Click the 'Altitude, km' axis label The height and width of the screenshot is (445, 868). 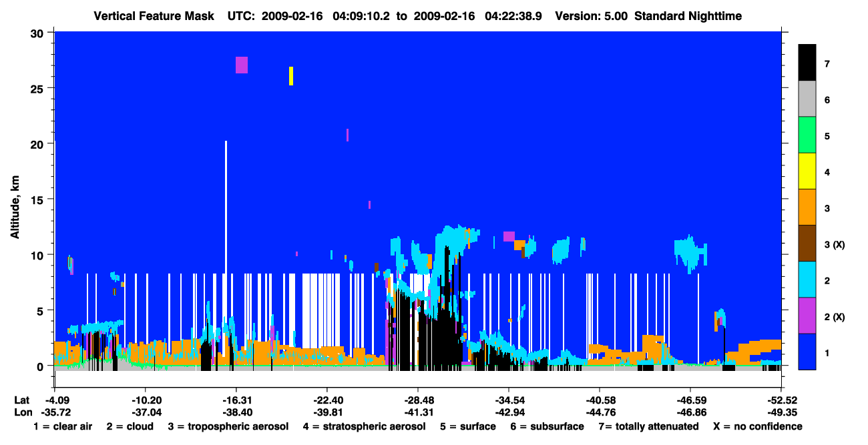(x=14, y=206)
